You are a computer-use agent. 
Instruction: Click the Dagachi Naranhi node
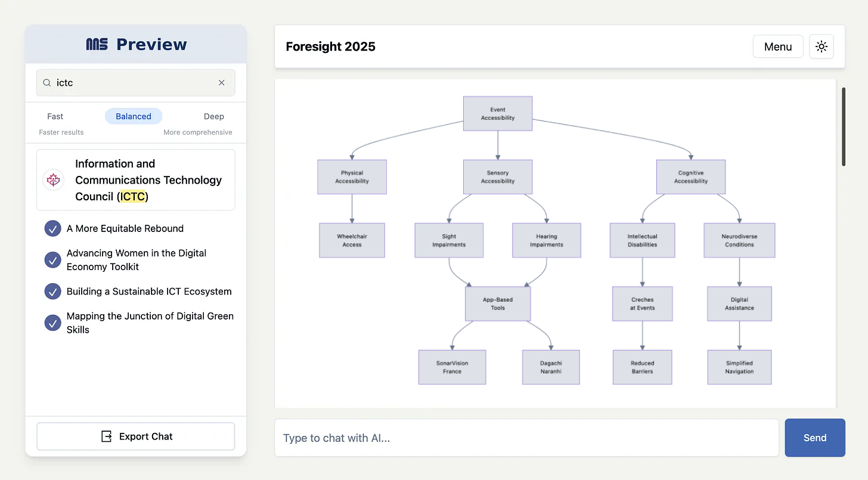click(551, 367)
